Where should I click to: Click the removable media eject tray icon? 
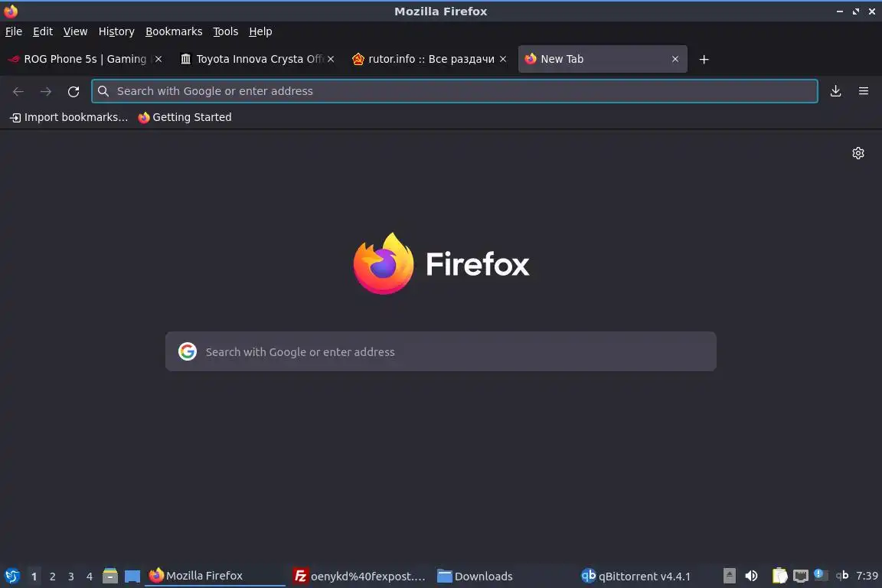[x=729, y=576]
